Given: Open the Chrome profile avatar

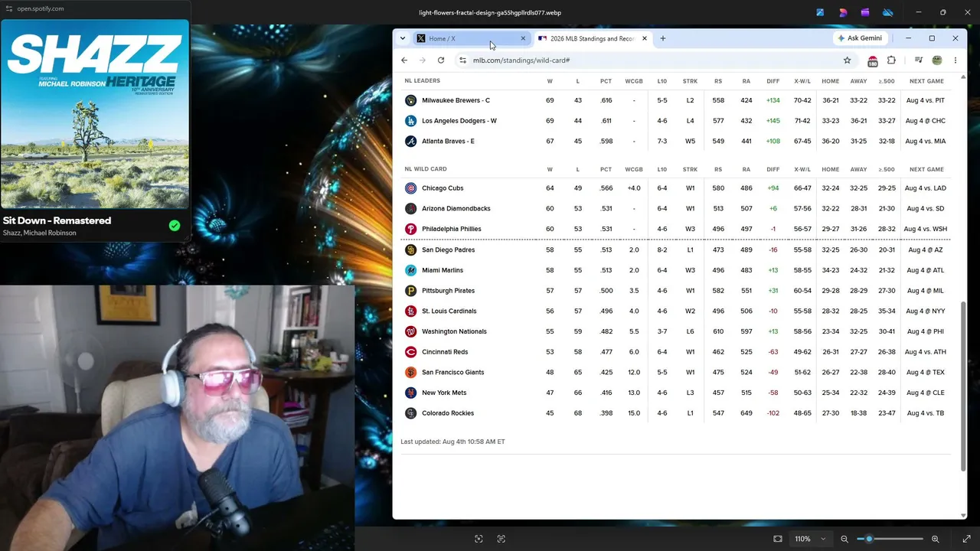Looking at the screenshot, I should pos(936,60).
